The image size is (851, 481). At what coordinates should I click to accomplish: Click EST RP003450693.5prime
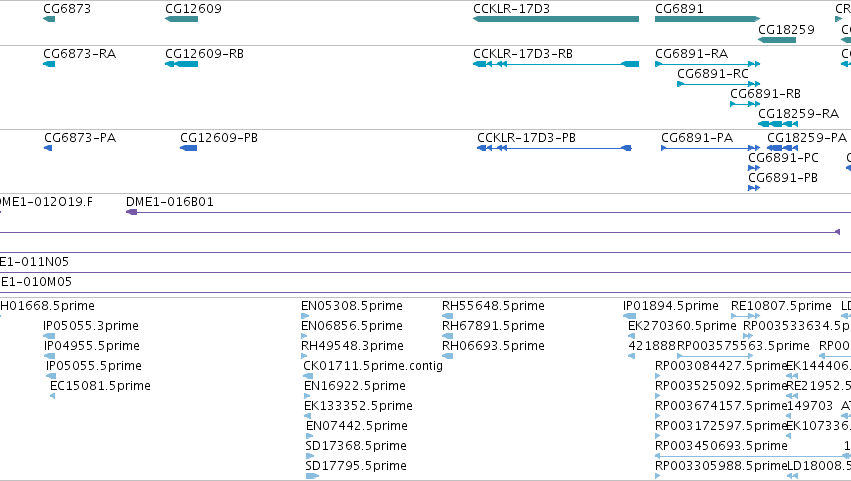[753, 456]
